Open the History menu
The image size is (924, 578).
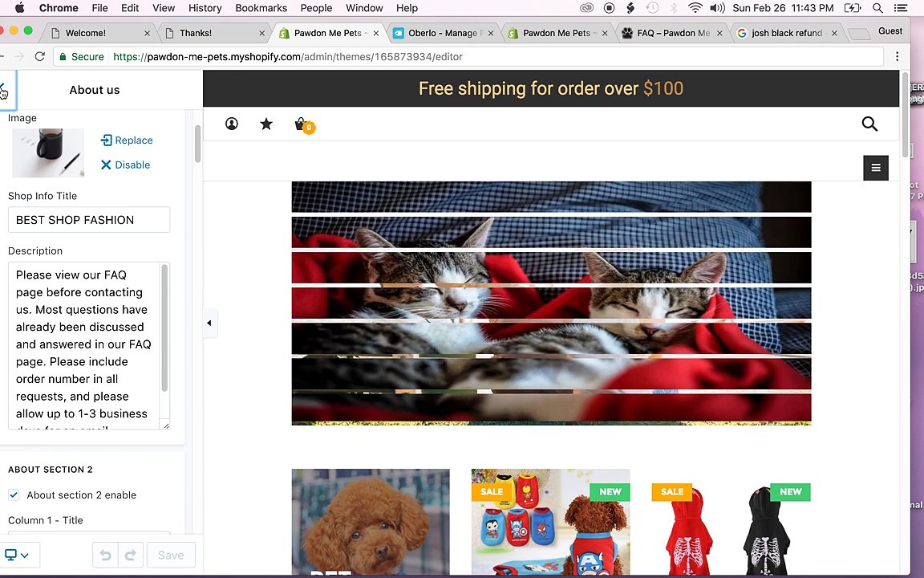tap(205, 8)
